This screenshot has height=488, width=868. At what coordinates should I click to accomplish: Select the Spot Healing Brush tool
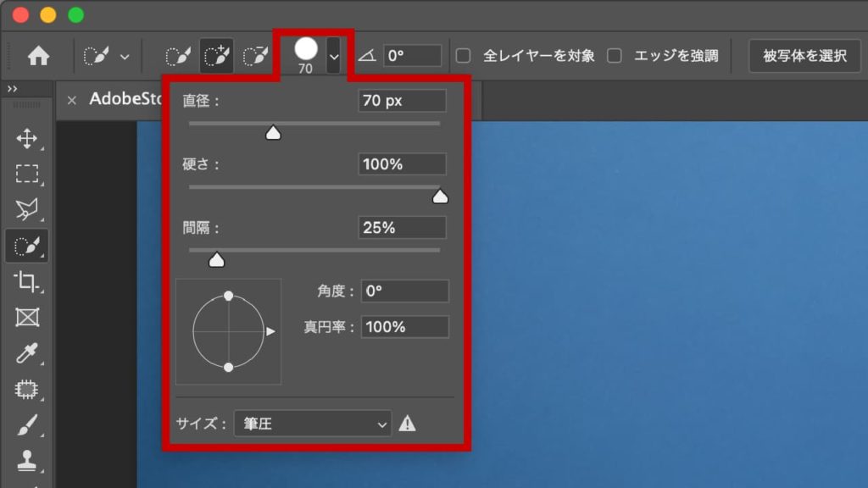point(26,390)
